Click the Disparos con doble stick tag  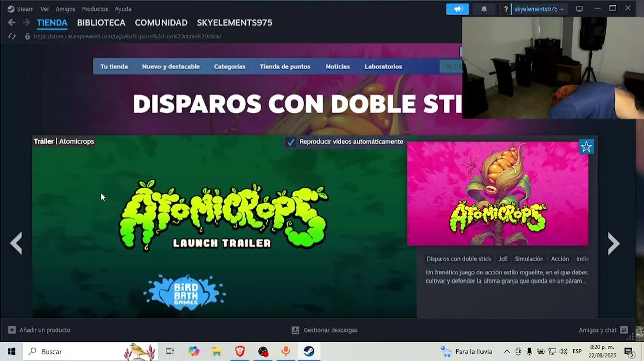pyautogui.click(x=459, y=259)
